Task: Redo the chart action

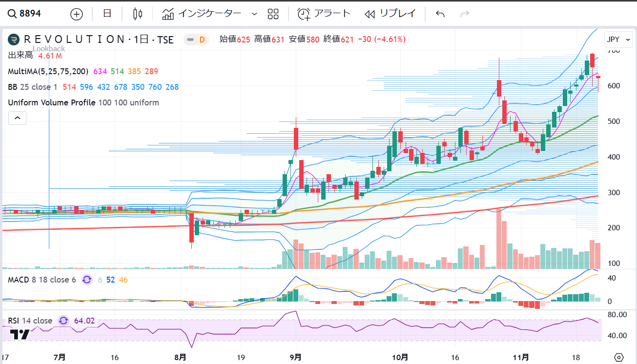Action: pos(465,14)
